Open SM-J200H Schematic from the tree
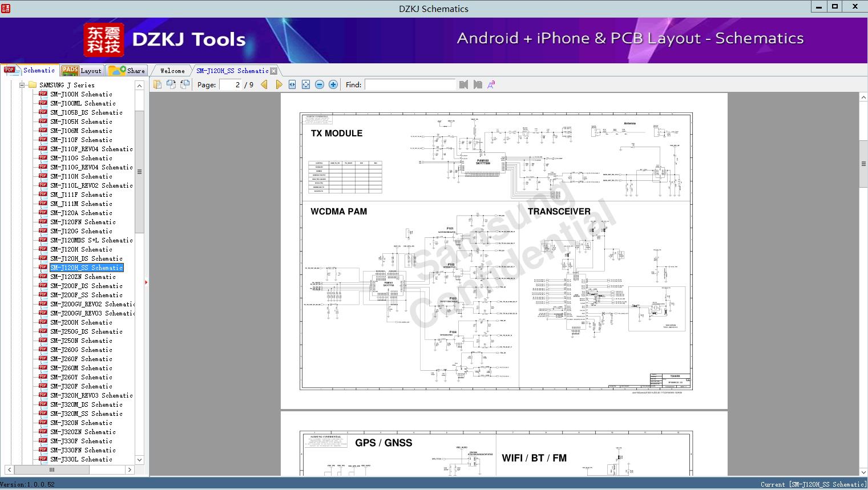 (x=81, y=322)
